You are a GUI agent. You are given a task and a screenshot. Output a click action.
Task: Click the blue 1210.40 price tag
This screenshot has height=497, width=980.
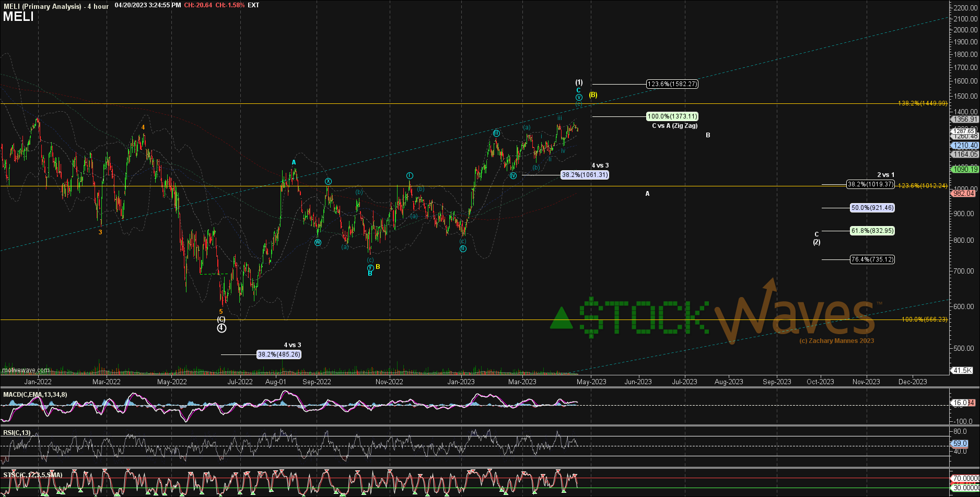tap(964, 146)
